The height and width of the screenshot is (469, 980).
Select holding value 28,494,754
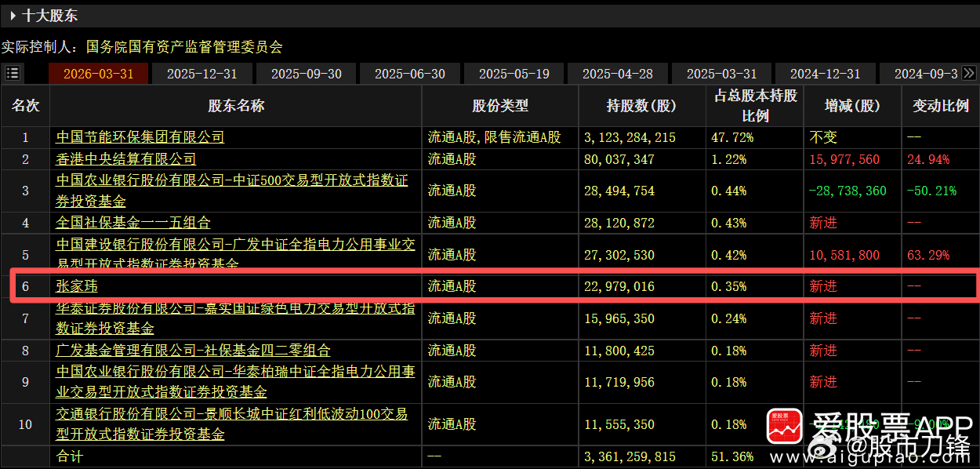(619, 191)
